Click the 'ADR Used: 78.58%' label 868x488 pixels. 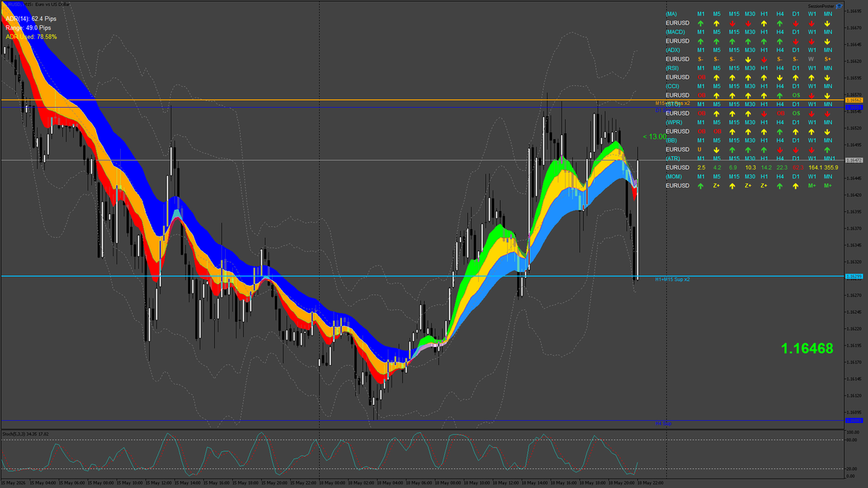pyautogui.click(x=31, y=36)
